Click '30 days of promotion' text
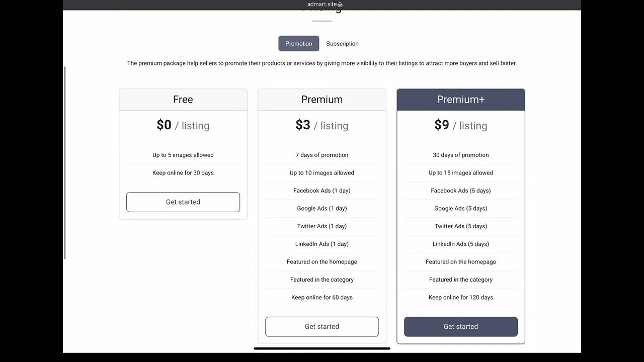 tap(461, 155)
